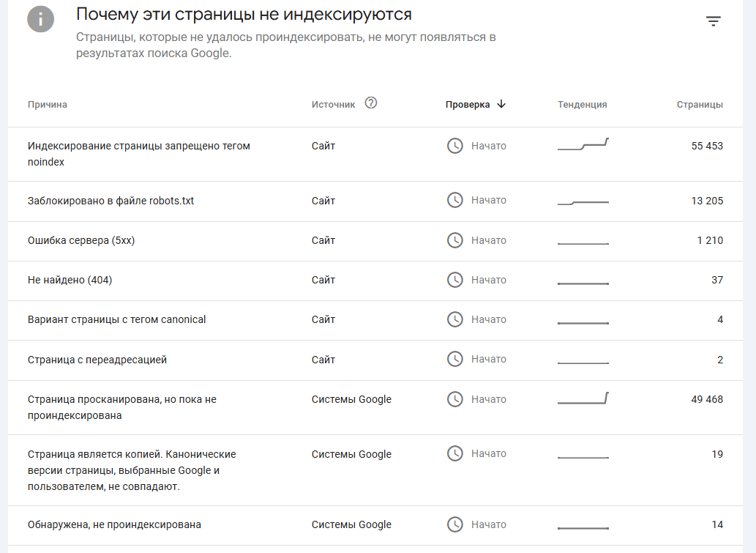Click clock icon in robots.txt row
Viewport: 756px width, 553px height.
pyautogui.click(x=454, y=200)
